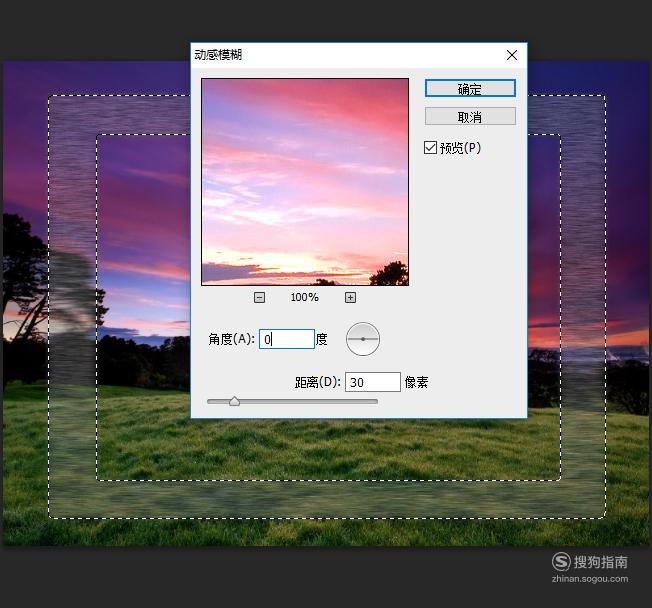
Task: Click the distance slider handle
Action: 234,401
